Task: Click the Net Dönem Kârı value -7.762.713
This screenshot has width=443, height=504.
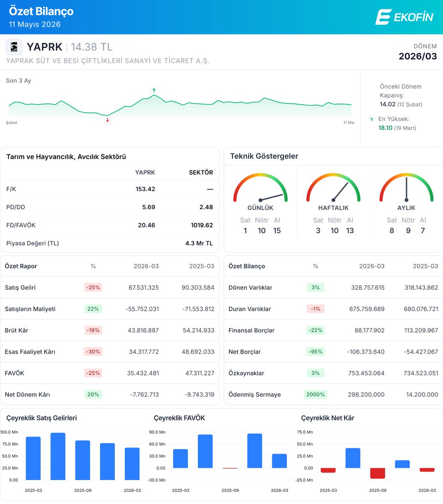Action: click(x=144, y=395)
